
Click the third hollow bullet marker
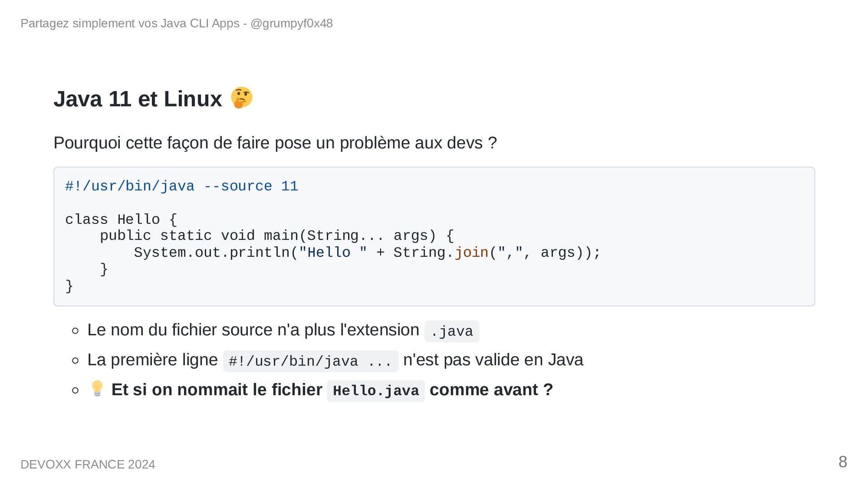pyautogui.click(x=75, y=390)
